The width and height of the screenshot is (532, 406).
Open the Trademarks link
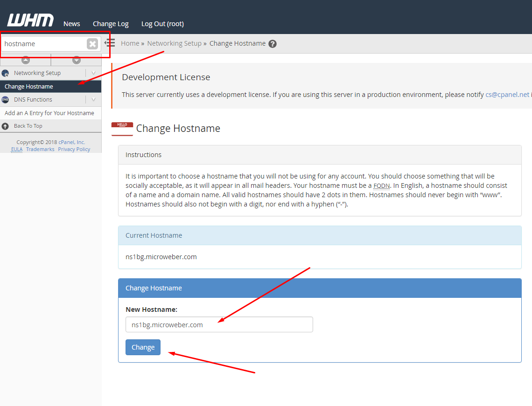click(x=40, y=149)
